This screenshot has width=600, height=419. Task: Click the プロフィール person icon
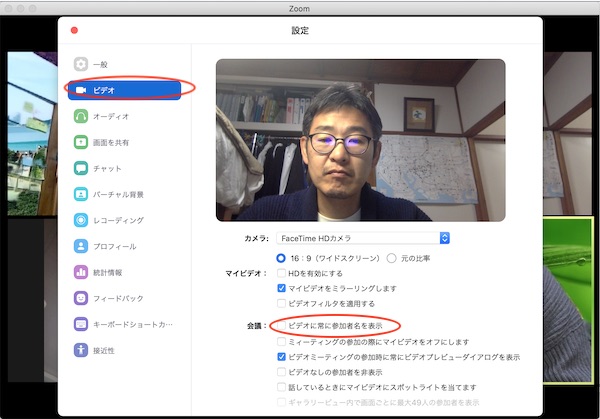tap(81, 246)
